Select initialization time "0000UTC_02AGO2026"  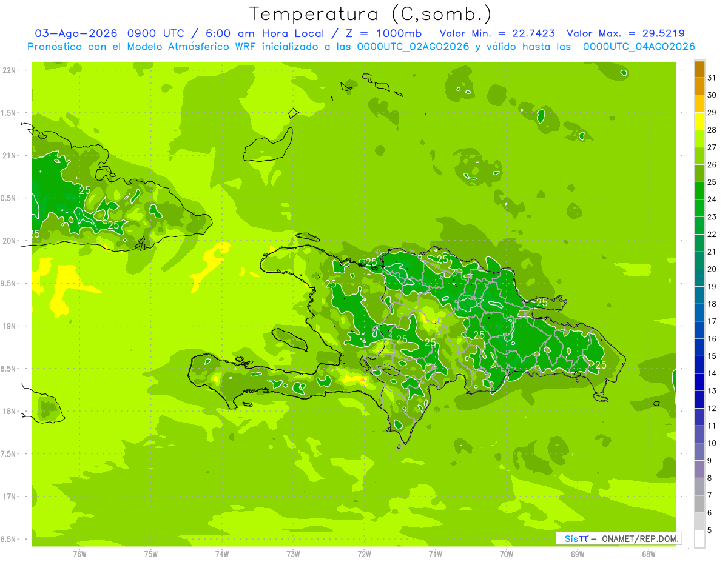click(414, 47)
